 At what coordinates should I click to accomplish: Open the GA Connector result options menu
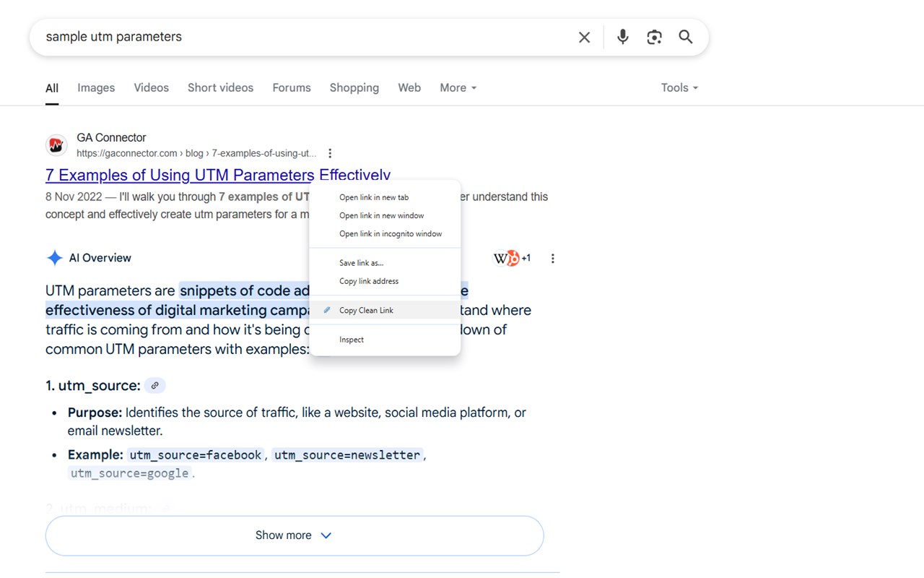click(x=330, y=153)
